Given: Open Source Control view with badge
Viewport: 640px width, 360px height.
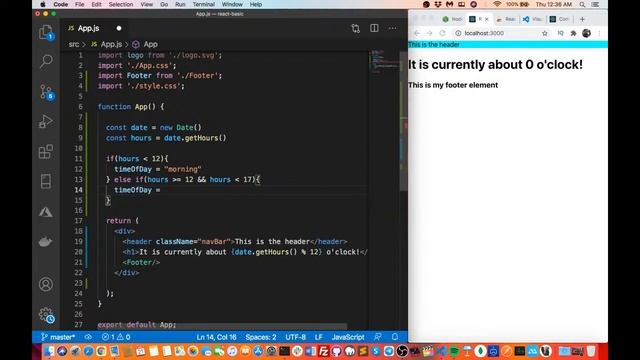Looking at the screenshot, I should pyautogui.click(x=46, y=92).
